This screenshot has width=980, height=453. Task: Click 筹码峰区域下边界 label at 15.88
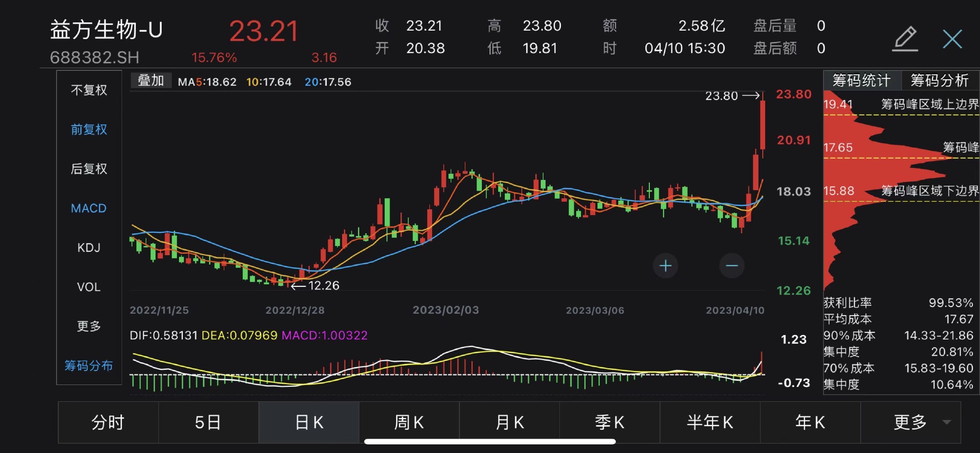pyautogui.click(x=930, y=191)
